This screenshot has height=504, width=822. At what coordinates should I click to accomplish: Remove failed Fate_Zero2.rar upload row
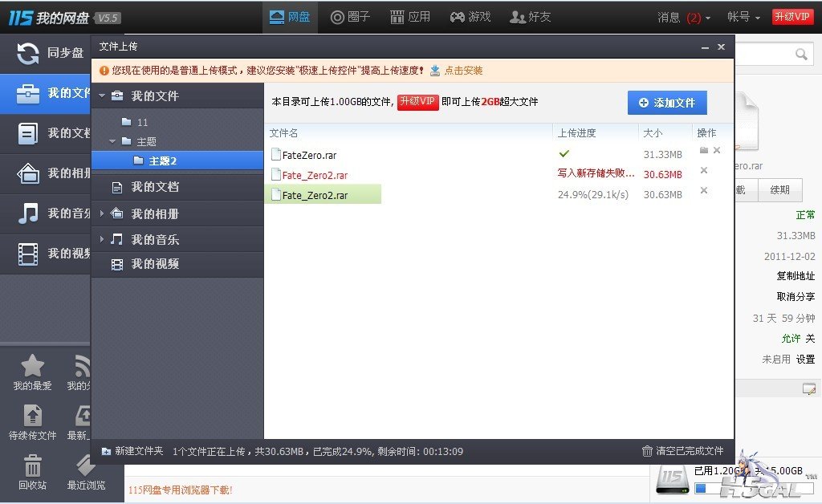click(704, 170)
